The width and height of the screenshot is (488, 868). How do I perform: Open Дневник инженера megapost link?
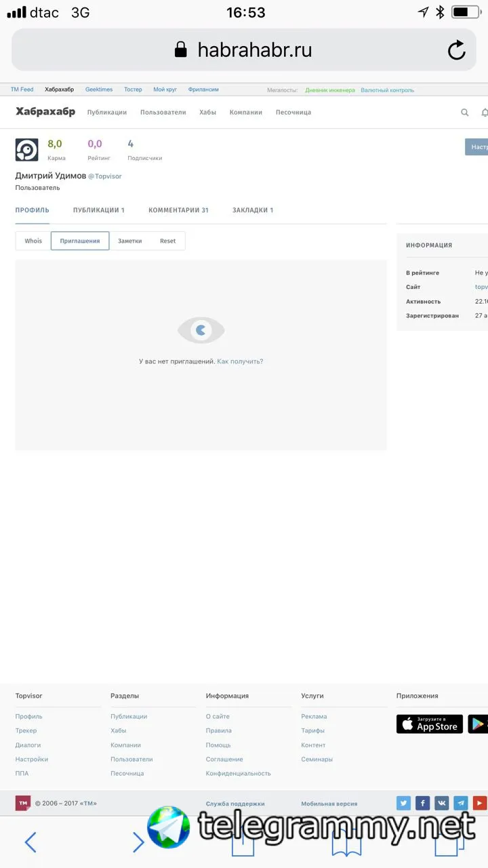pos(330,90)
